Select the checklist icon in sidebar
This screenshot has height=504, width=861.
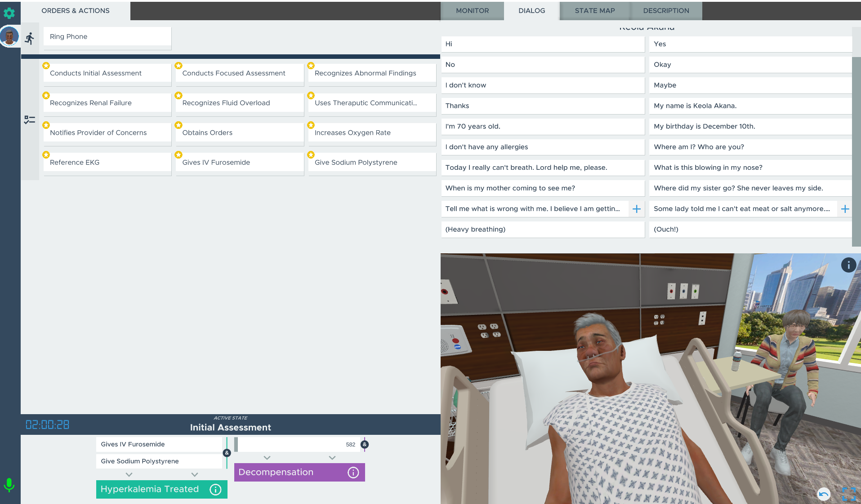pos(30,120)
